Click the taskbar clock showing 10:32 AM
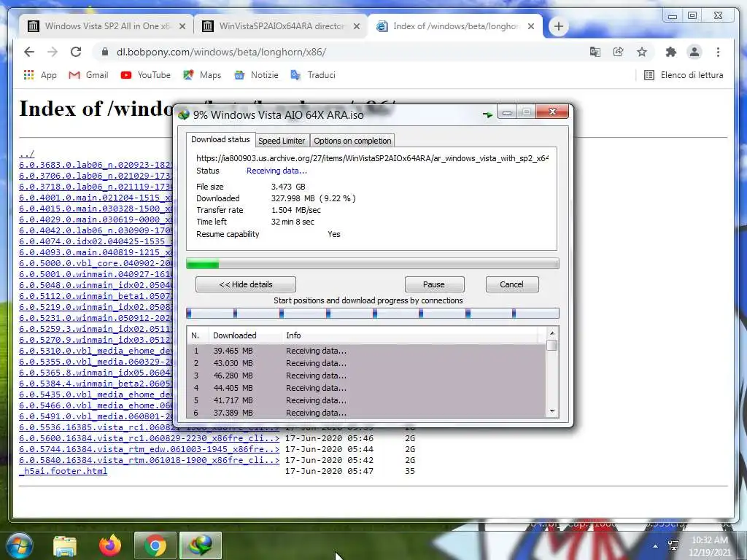This screenshot has width=747, height=560. (710, 546)
